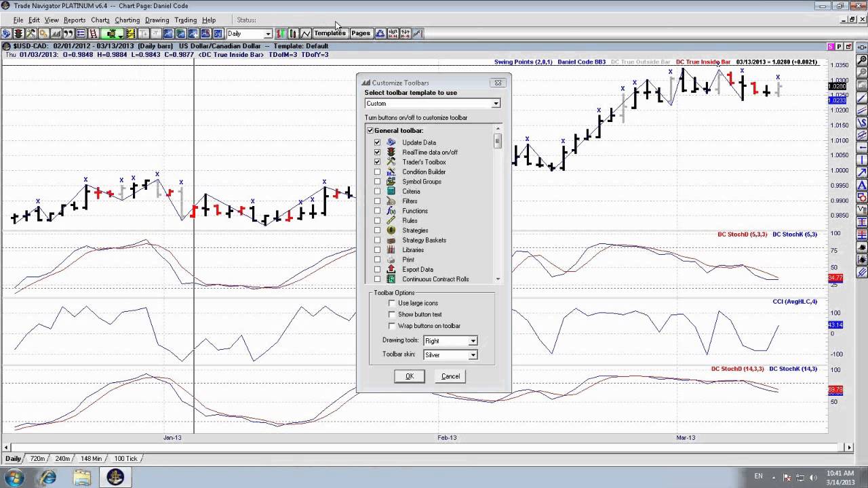
Task: Click the red ladder icon in toolbar
Action: click(93, 33)
